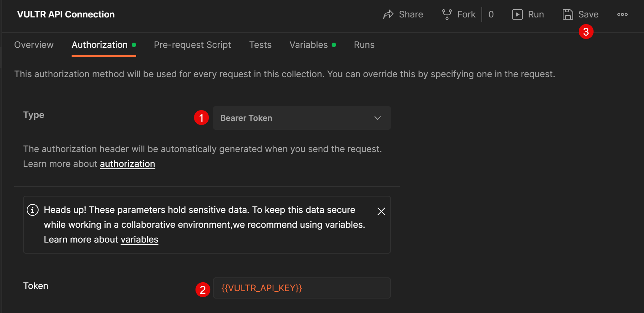Viewport: 644px width, 313px height.
Task: Click the Fork button label
Action: coord(466,14)
